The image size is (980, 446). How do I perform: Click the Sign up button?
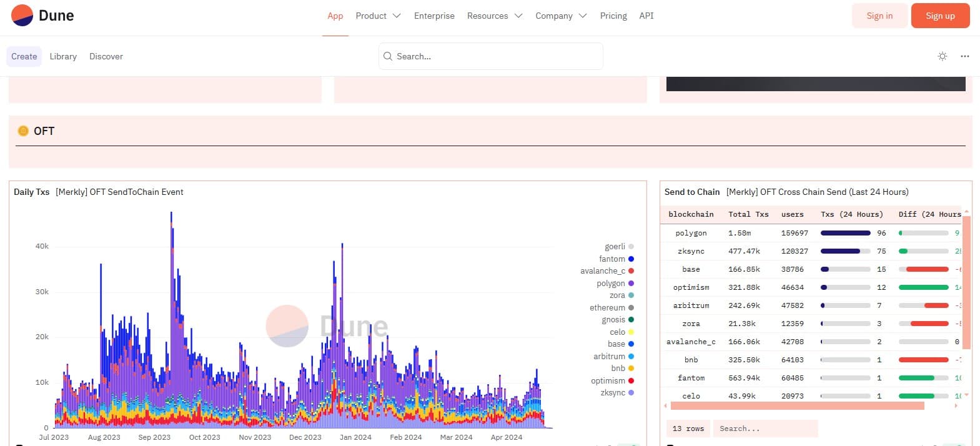click(x=940, y=16)
